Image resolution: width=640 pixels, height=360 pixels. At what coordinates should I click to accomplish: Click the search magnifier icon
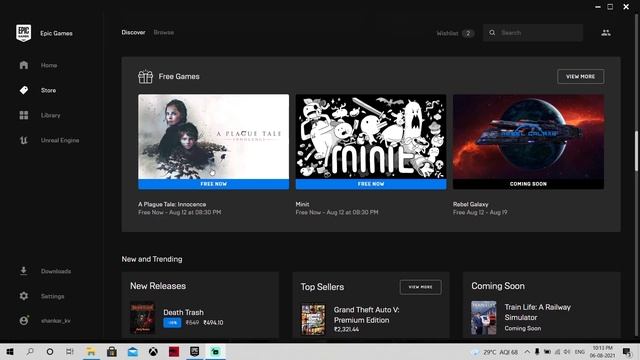492,33
